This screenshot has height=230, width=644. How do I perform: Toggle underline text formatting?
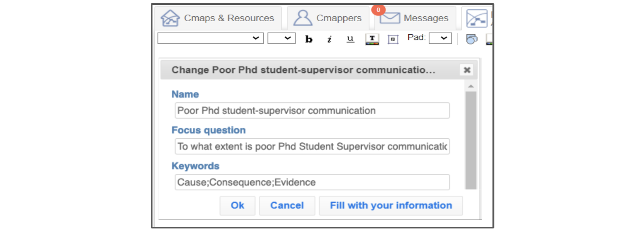pos(350,39)
